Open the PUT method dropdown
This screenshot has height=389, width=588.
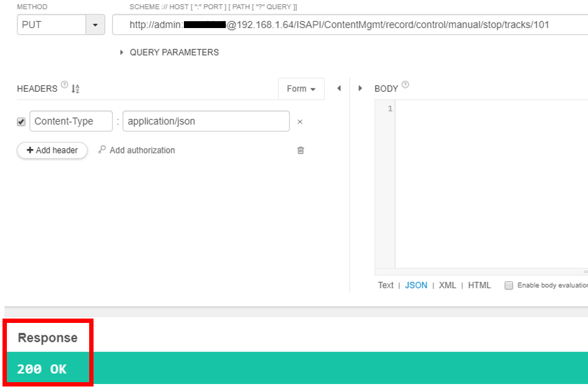tap(95, 25)
